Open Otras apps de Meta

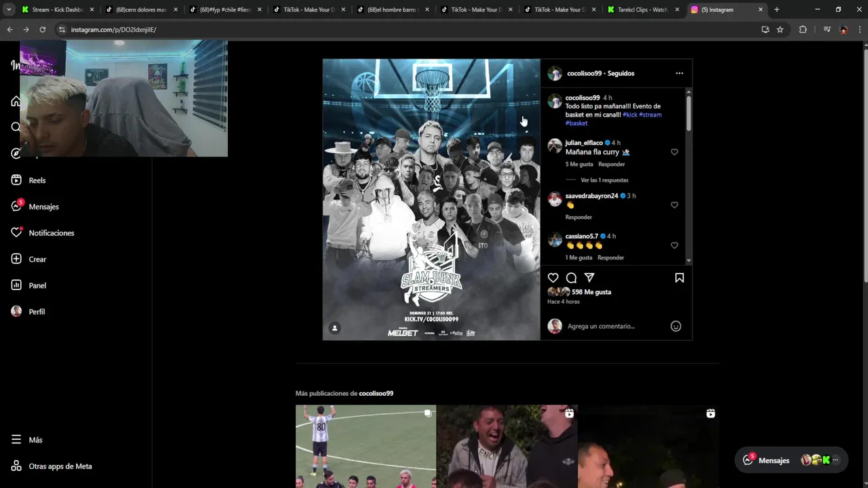[x=52, y=466]
